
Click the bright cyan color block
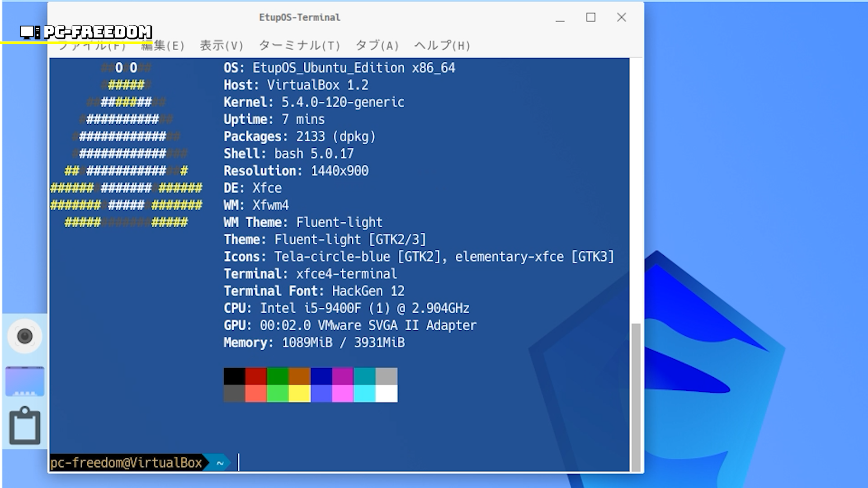pyautogui.click(x=364, y=394)
